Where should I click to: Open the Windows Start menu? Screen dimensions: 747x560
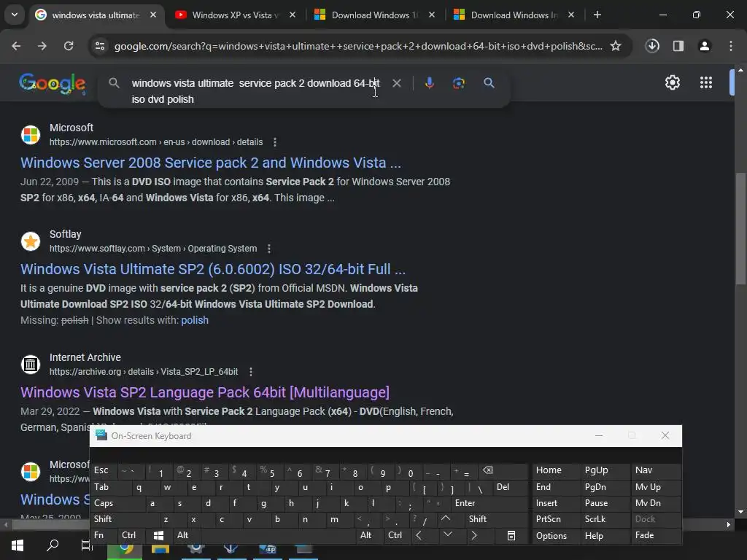(x=18, y=545)
